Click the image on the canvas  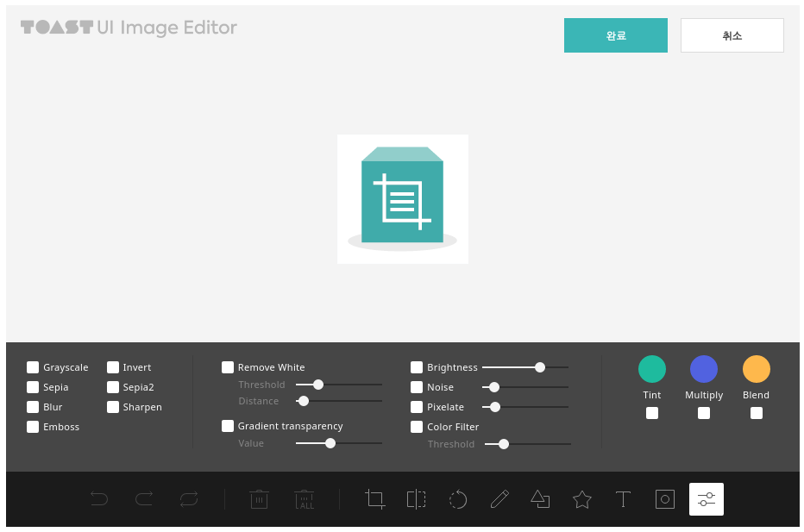click(x=402, y=199)
